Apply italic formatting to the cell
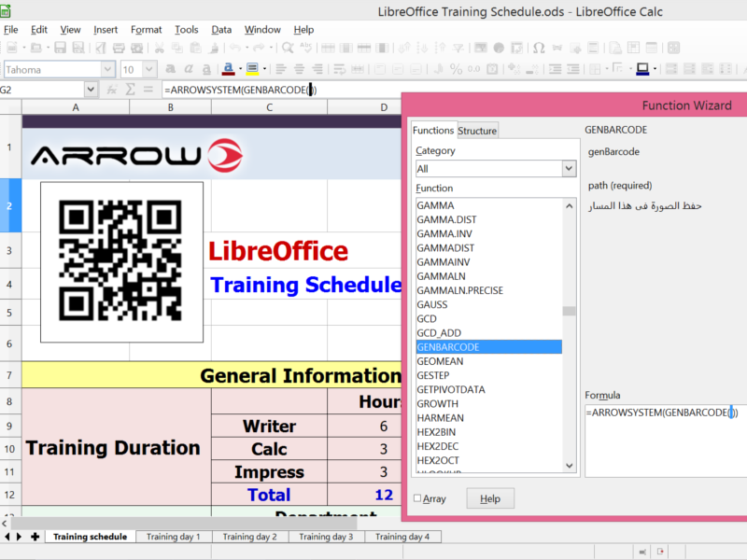The height and width of the screenshot is (560, 747). pos(190,68)
